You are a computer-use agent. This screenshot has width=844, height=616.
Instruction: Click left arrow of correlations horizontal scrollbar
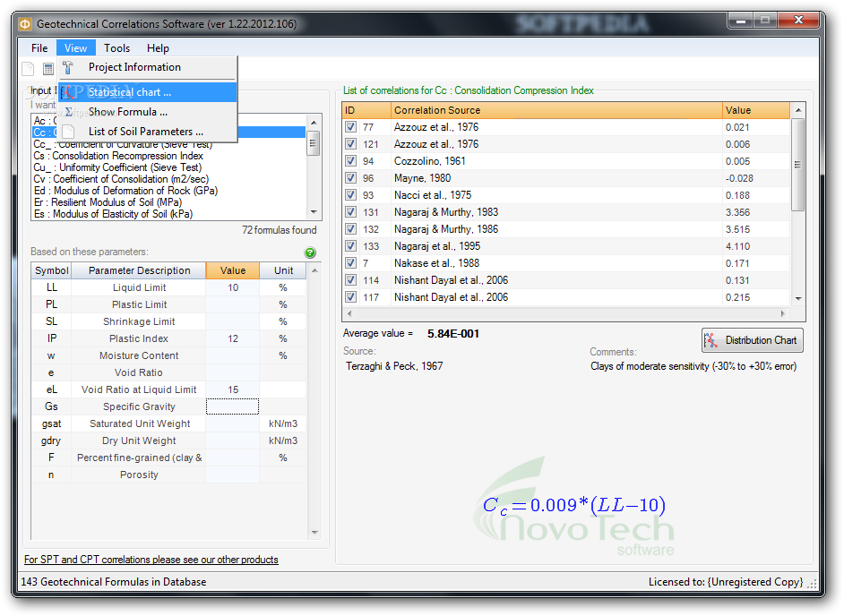349,313
